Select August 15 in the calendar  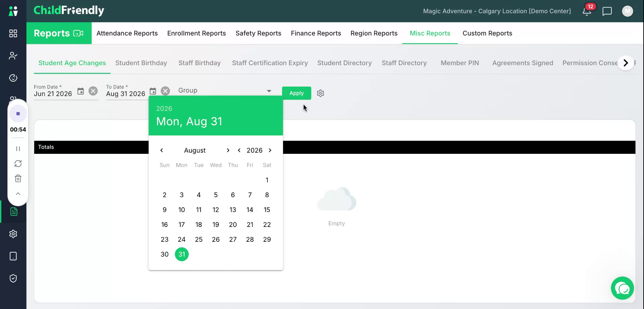(267, 210)
